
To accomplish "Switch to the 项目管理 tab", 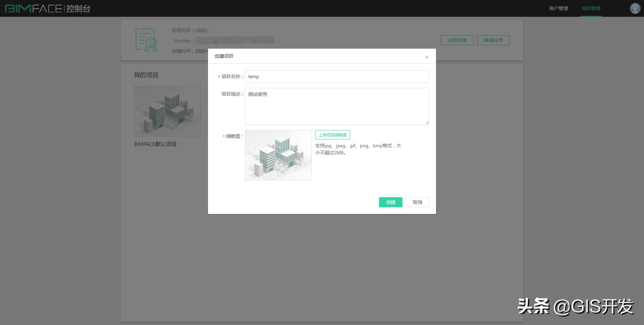I will pos(591,8).
